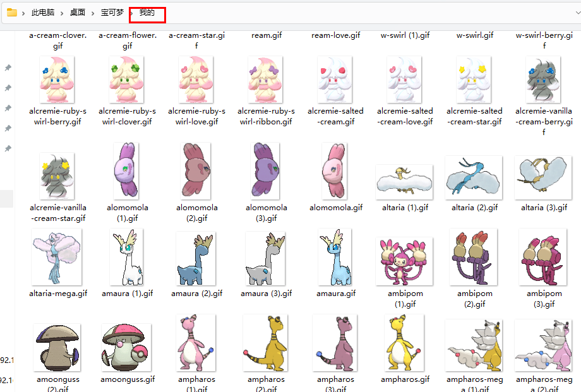Select the amoonguss.gif mushroom icon
The image size is (581, 392).
click(x=126, y=347)
